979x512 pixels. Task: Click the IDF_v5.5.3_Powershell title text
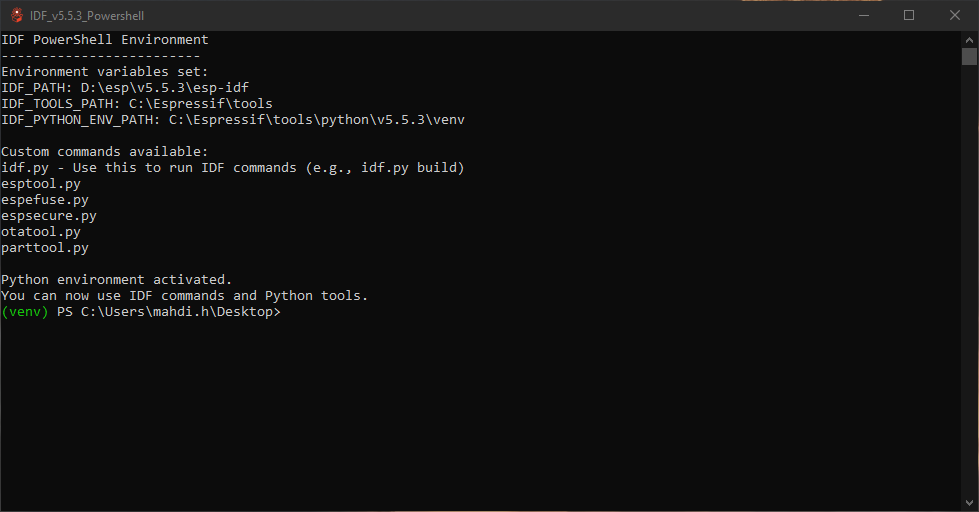(87, 16)
